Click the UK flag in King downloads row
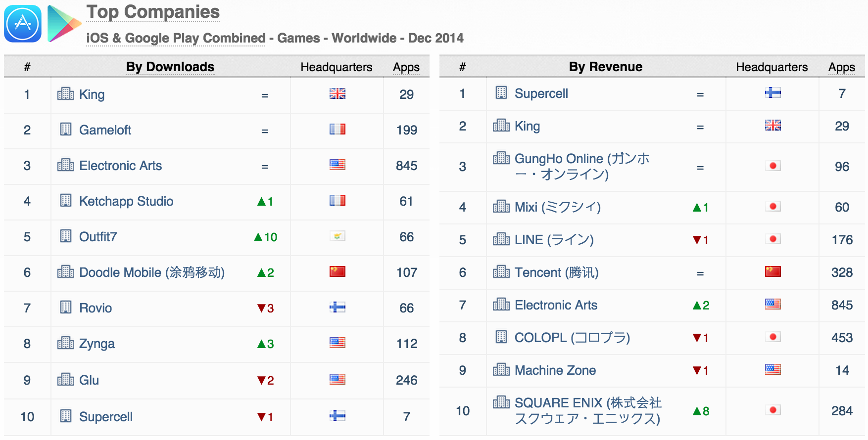 pos(338,93)
